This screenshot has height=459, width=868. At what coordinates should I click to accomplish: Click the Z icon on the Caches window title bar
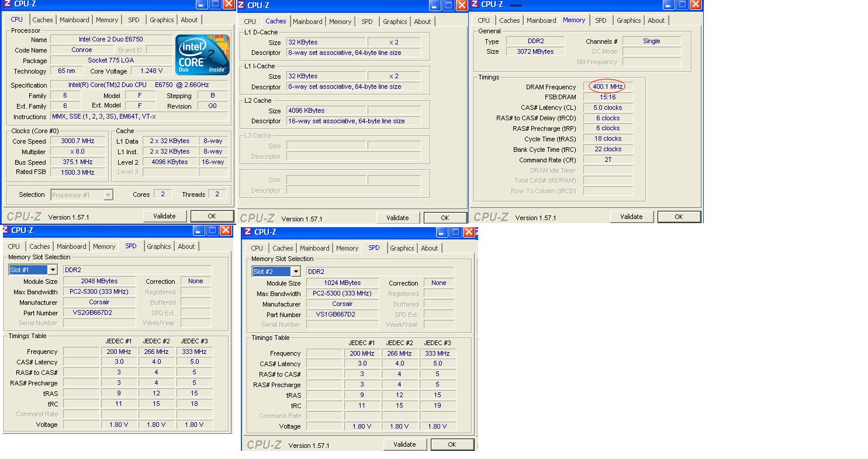(x=241, y=5)
